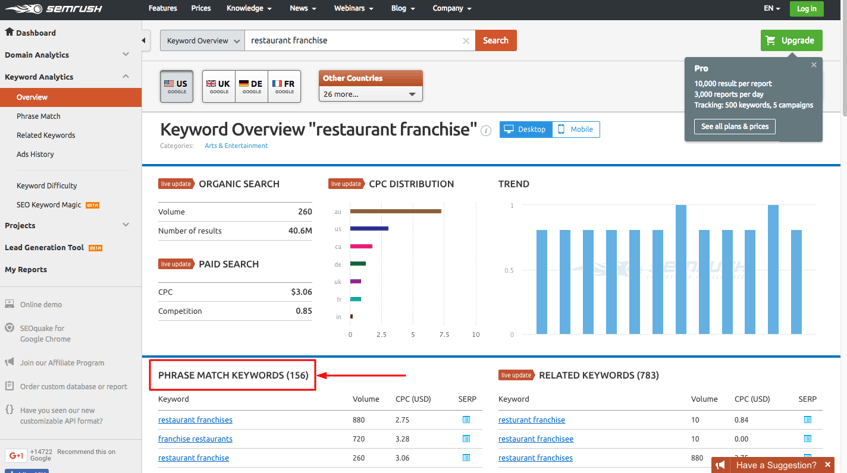Click See all plans & prices
This screenshot has height=473, width=847.
tap(734, 127)
